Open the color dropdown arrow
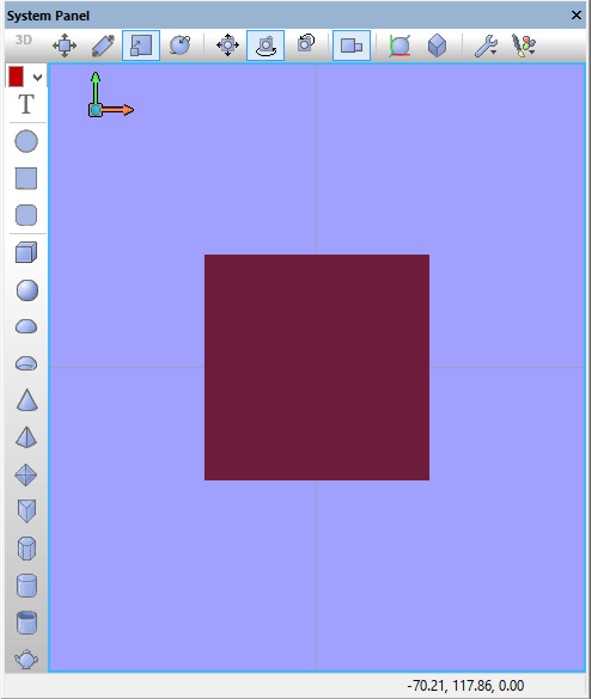This screenshot has width=591, height=699. [38, 78]
